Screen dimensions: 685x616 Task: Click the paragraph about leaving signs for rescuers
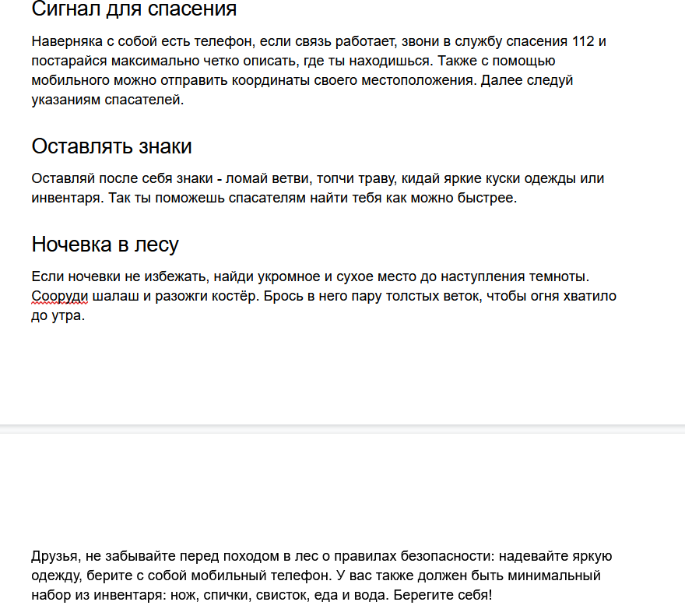(311, 187)
